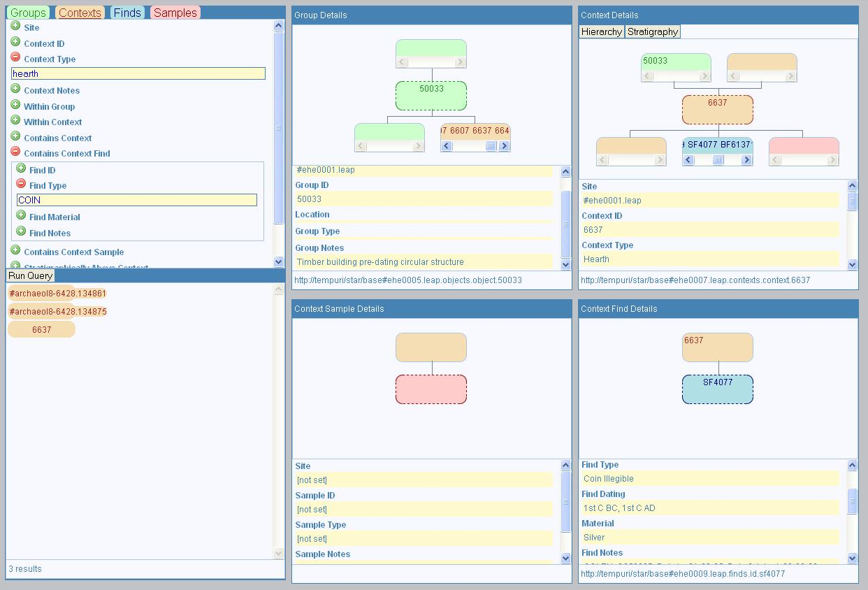This screenshot has height=590, width=868.
Task: Click the scroll-down arrow of the query fields list
Action: tap(279, 261)
